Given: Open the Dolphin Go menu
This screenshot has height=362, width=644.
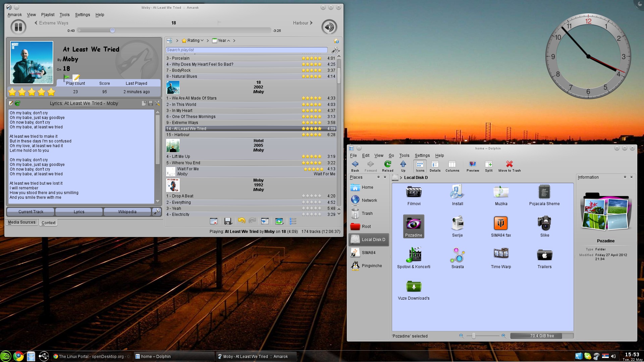Looking at the screenshot, I should click(x=391, y=156).
